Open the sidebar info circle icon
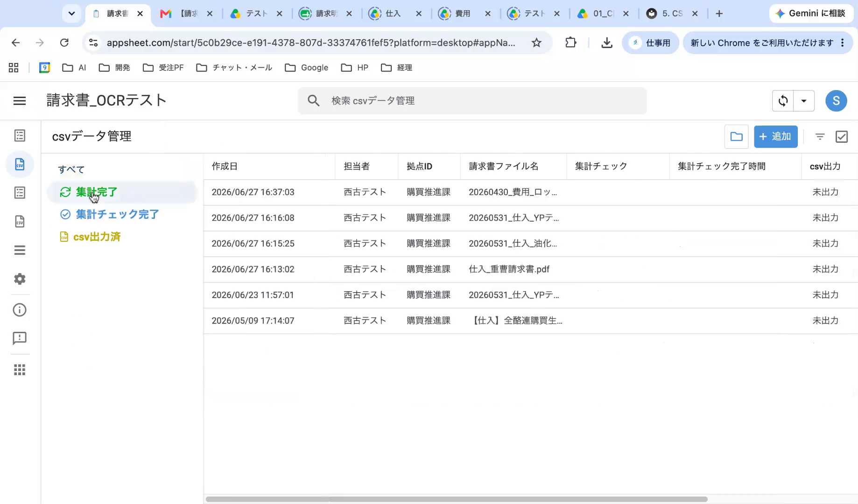 20,310
